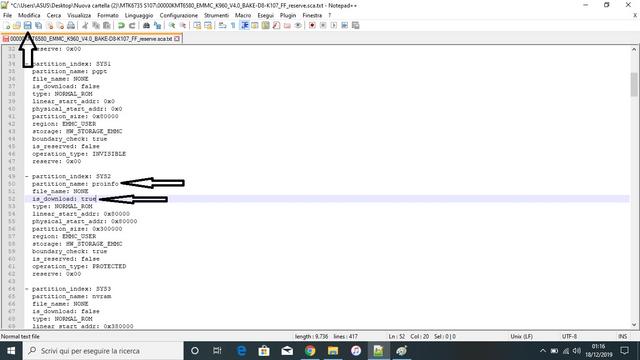Click the Close document toolbar icon

point(49,25)
